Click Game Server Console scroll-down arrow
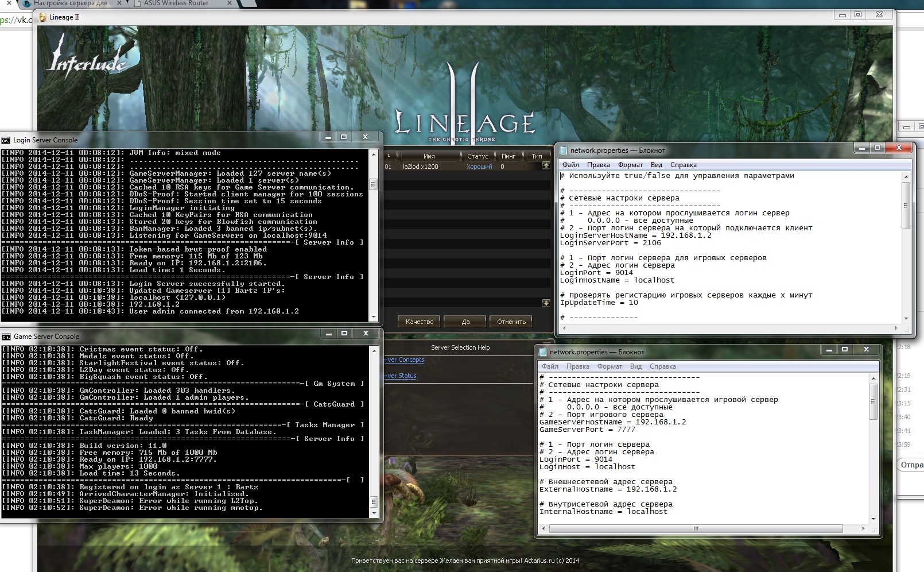Screen dimensions: 924x572 point(374,513)
